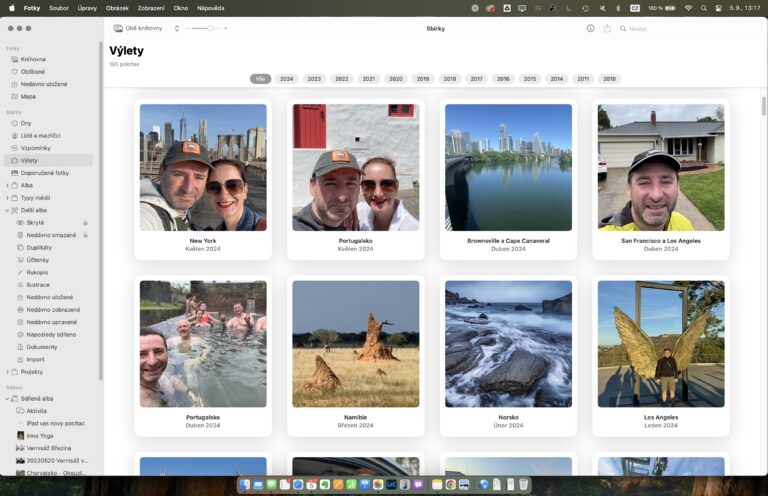Open the Fotky application menu
The image size is (768, 496).
[32, 8]
